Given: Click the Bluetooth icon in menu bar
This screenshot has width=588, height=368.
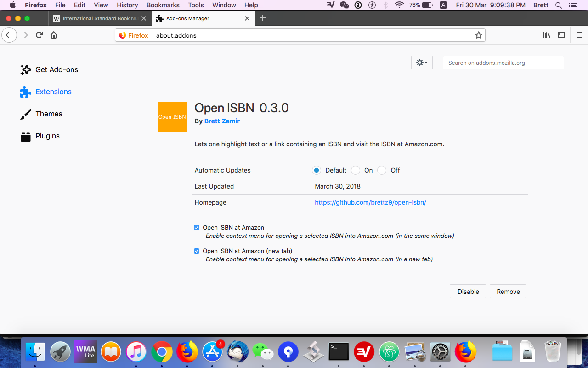Looking at the screenshot, I should [386, 5].
